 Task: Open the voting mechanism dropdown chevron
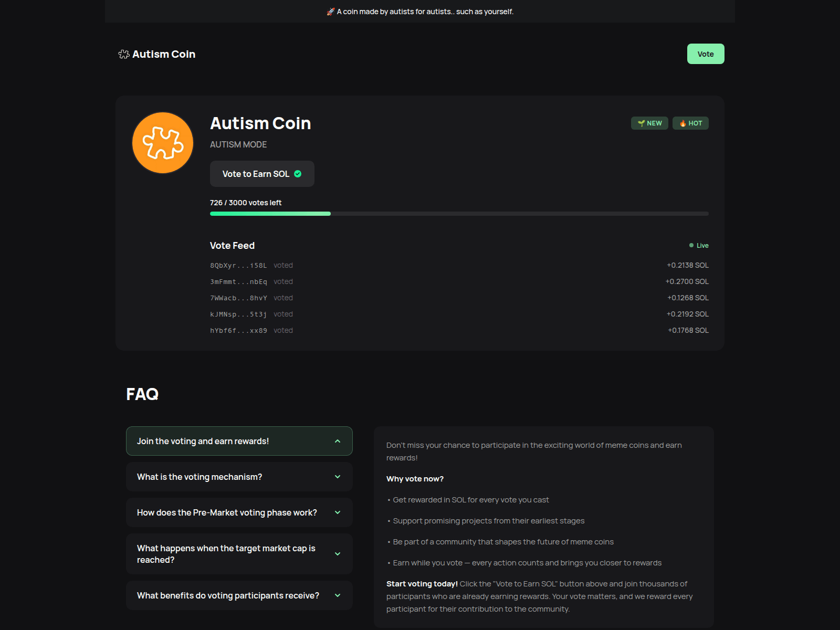(x=338, y=477)
